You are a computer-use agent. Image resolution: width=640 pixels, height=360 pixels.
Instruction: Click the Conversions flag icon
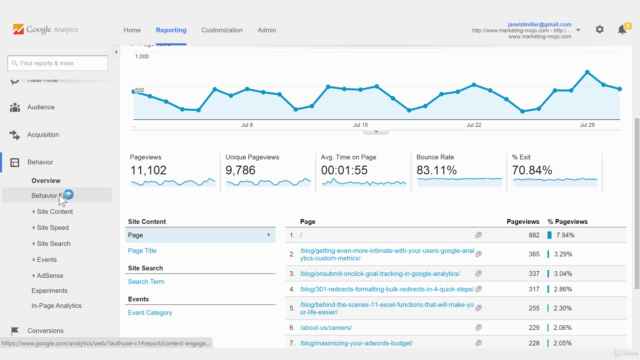(x=15, y=331)
